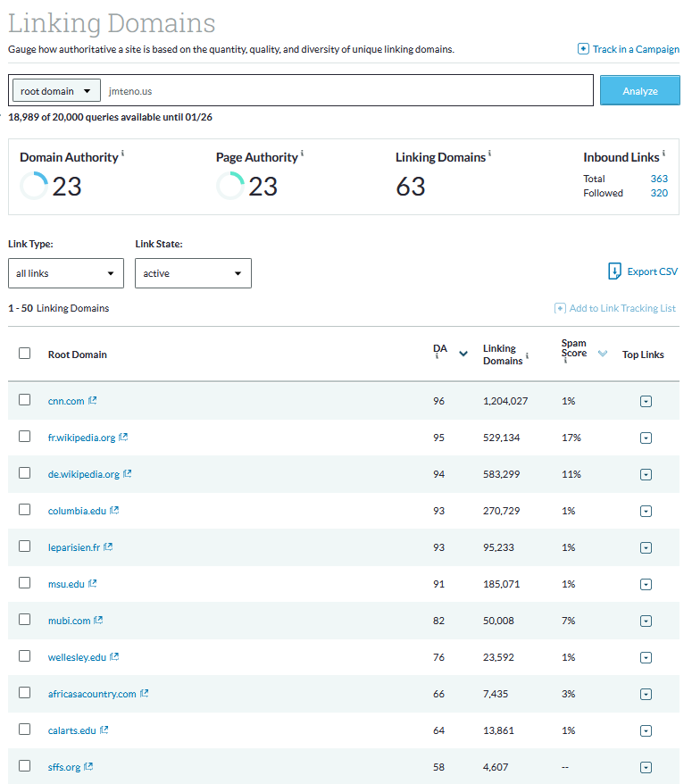The width and height of the screenshot is (692, 784).
Task: Sort table by DA column arrow
Action: pyautogui.click(x=463, y=354)
